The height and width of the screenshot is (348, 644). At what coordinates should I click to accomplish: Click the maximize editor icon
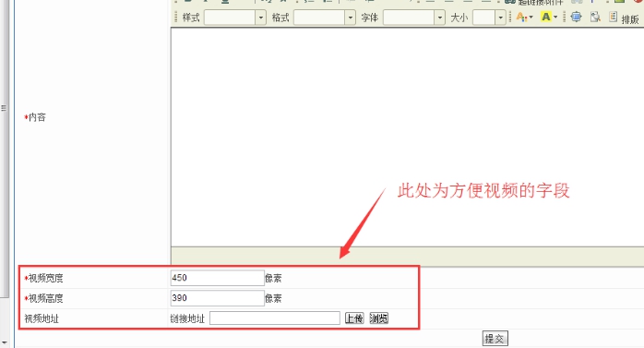(x=577, y=18)
